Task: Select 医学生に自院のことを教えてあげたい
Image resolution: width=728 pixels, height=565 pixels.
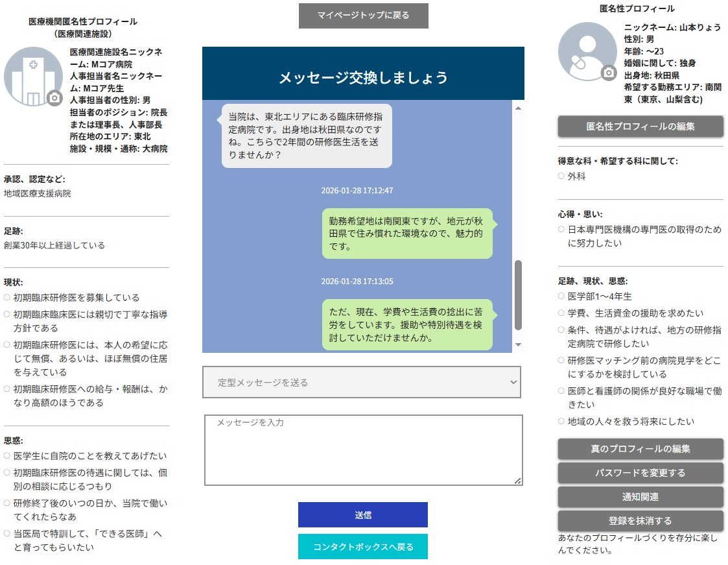Action: click(x=6, y=456)
